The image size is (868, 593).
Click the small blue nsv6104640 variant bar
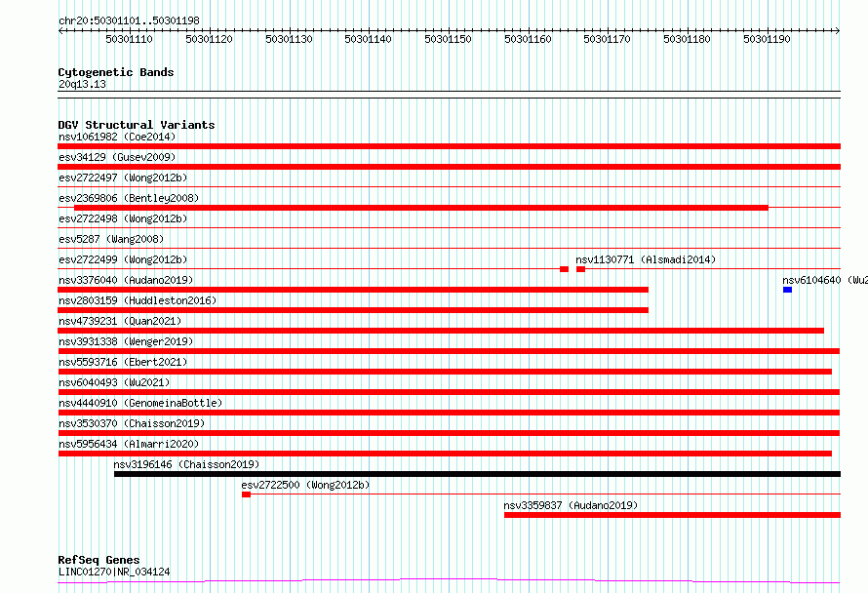787,290
